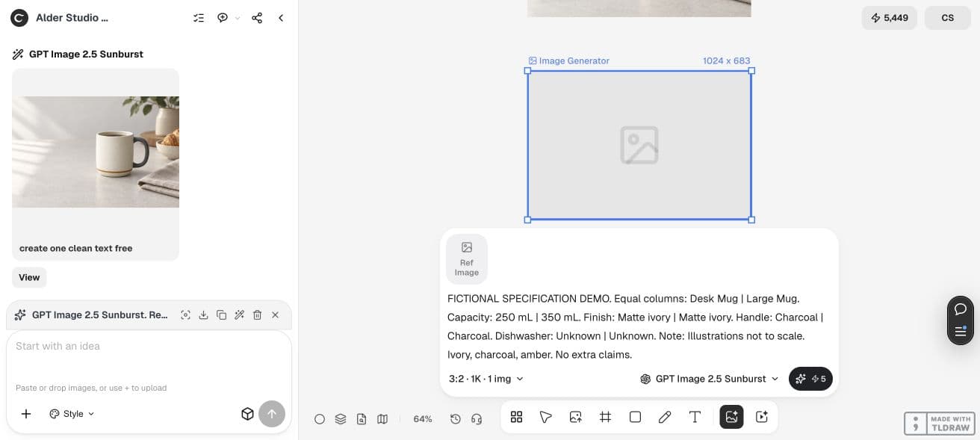The height and width of the screenshot is (440, 980).
Task: Click the Image Generator placeholder frame
Action: click(x=639, y=145)
